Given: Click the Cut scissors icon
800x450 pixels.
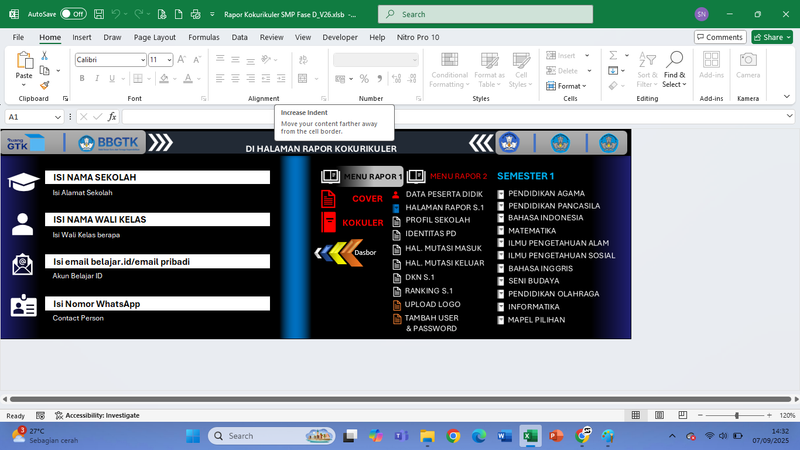Looking at the screenshot, I should [45, 57].
